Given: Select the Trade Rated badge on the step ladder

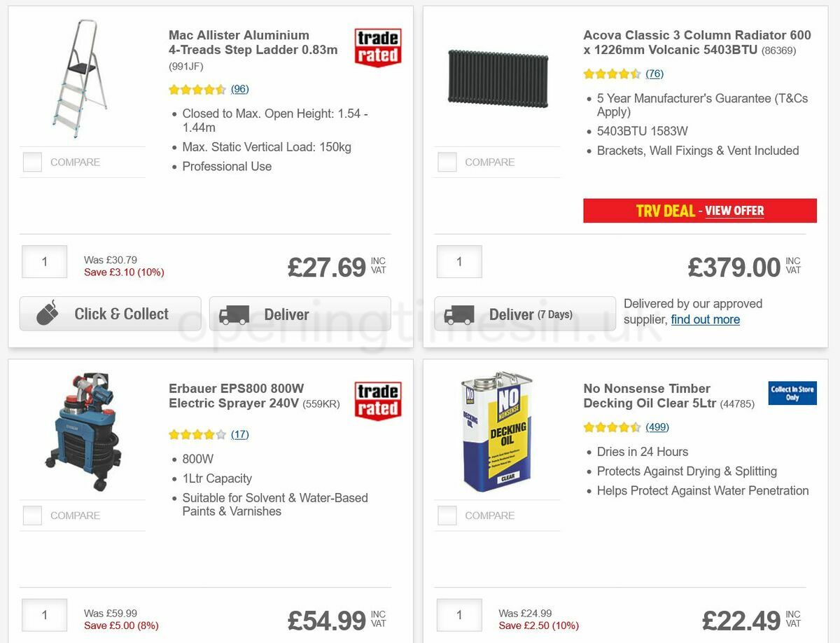Looking at the screenshot, I should [377, 46].
